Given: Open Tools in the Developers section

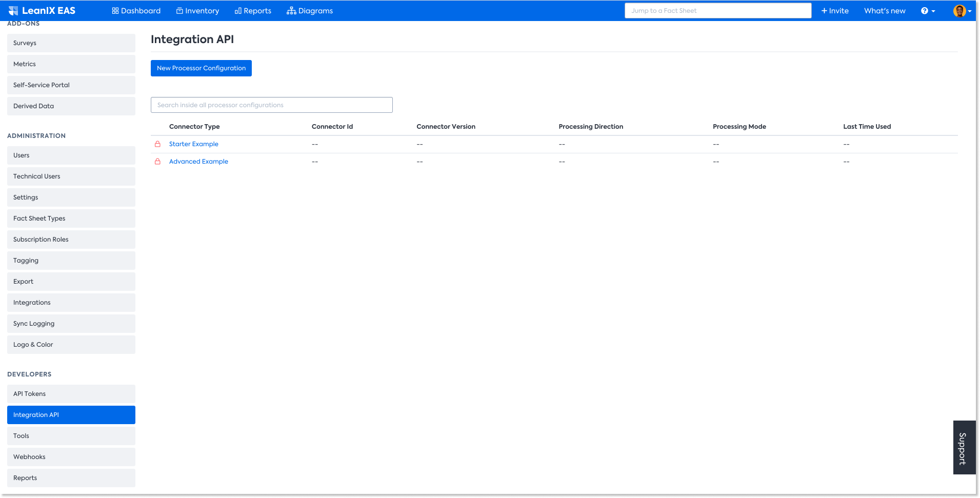Looking at the screenshot, I should tap(71, 436).
